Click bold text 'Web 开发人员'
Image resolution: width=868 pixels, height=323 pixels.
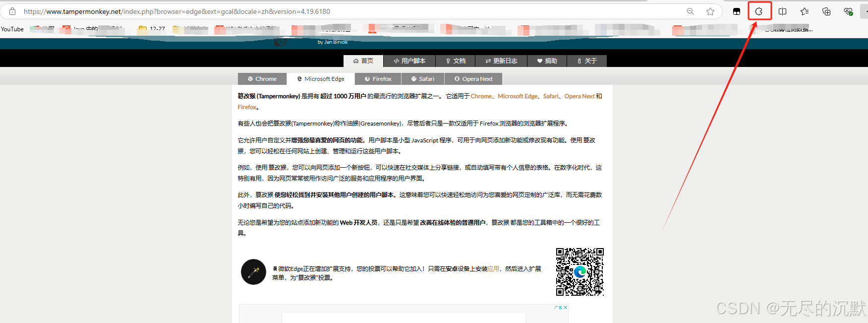pos(358,223)
